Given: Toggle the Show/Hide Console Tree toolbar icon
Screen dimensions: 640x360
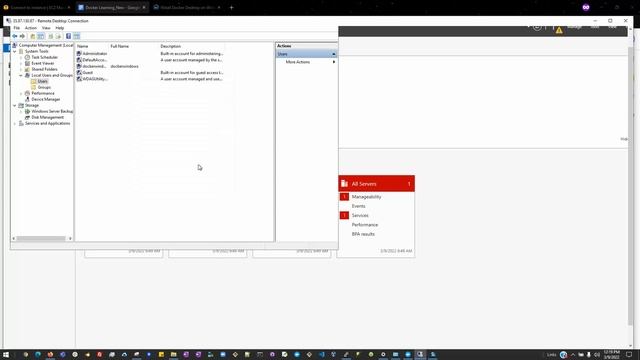Looking at the screenshot, I should [41, 36].
